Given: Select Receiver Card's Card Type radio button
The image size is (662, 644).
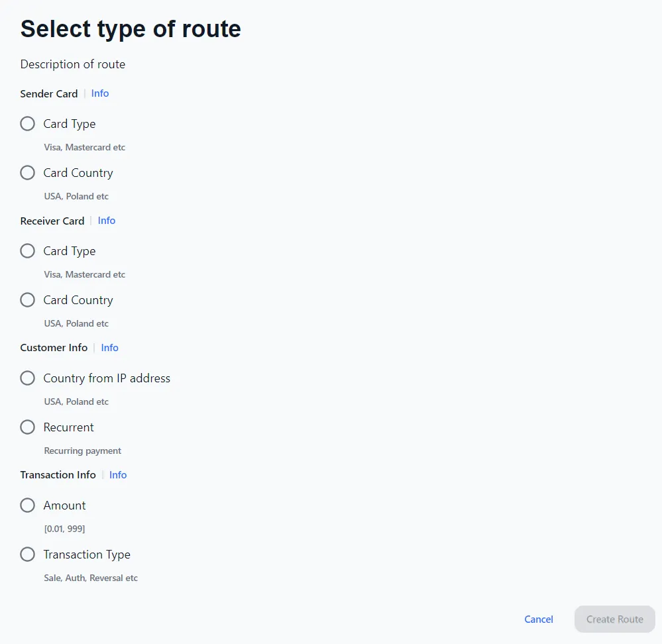Looking at the screenshot, I should 28,251.
